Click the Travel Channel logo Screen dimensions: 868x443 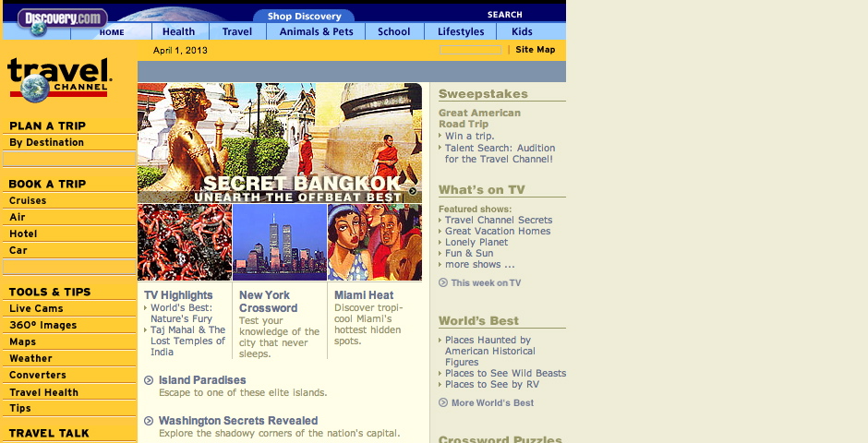coord(59,79)
